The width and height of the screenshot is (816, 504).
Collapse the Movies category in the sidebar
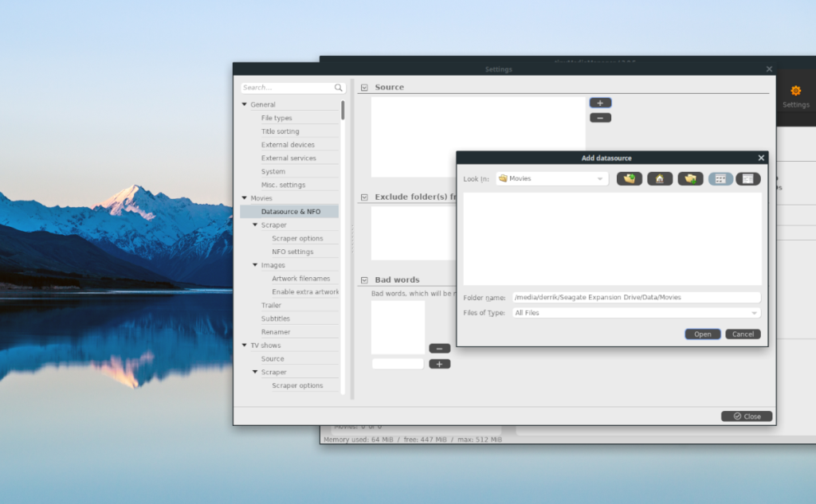245,197
